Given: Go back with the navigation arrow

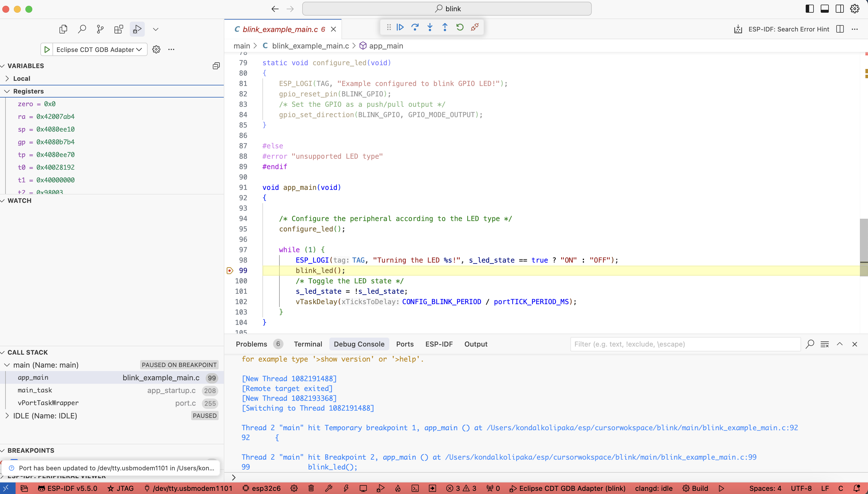Looking at the screenshot, I should coord(275,9).
